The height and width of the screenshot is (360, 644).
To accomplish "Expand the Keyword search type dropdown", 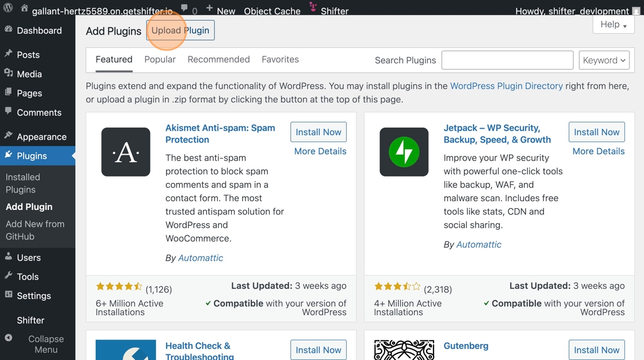I will click(604, 60).
